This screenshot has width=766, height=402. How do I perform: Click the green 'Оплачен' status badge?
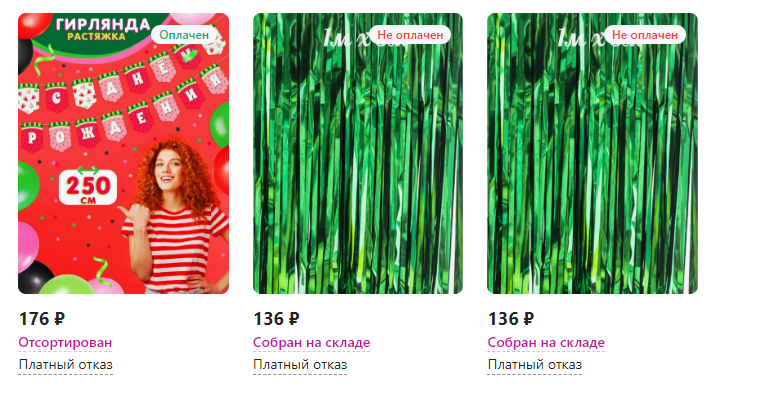click(x=184, y=35)
